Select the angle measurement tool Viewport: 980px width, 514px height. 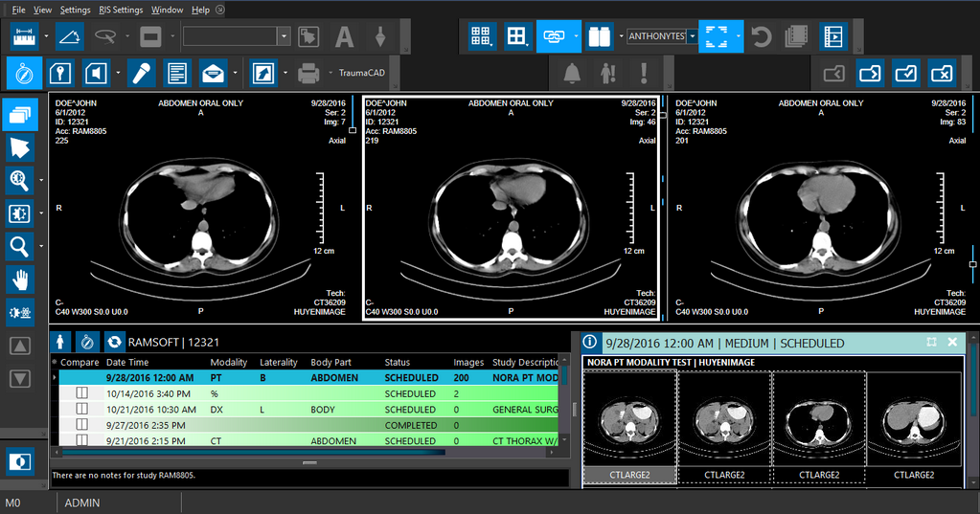coord(69,37)
